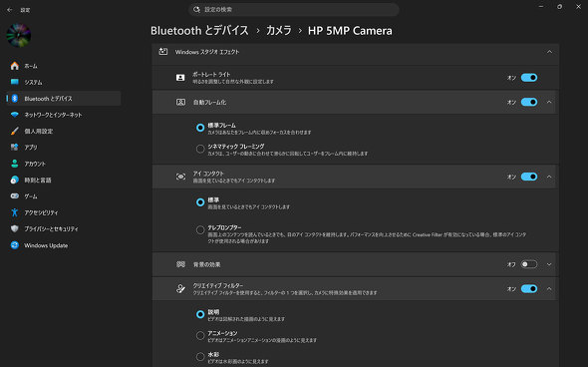Open アクセシビリティ settings text
The image size is (588, 367).
point(41,212)
